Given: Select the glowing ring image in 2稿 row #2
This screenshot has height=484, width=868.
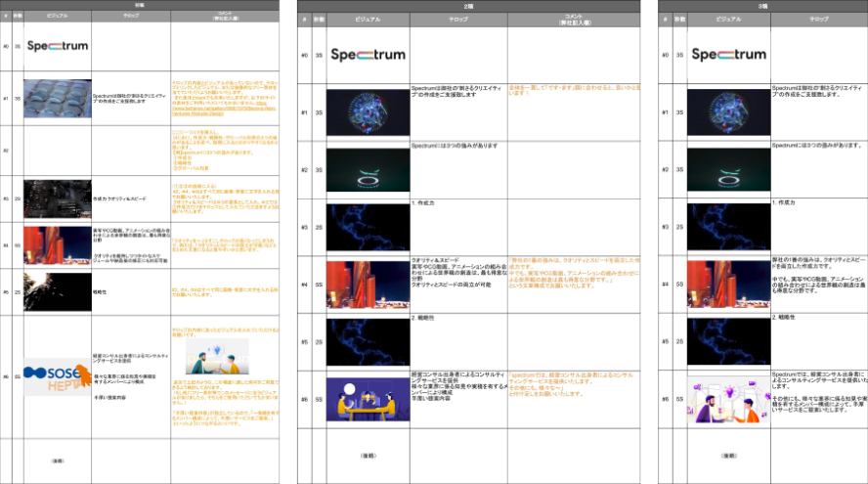Looking at the screenshot, I should [x=369, y=170].
